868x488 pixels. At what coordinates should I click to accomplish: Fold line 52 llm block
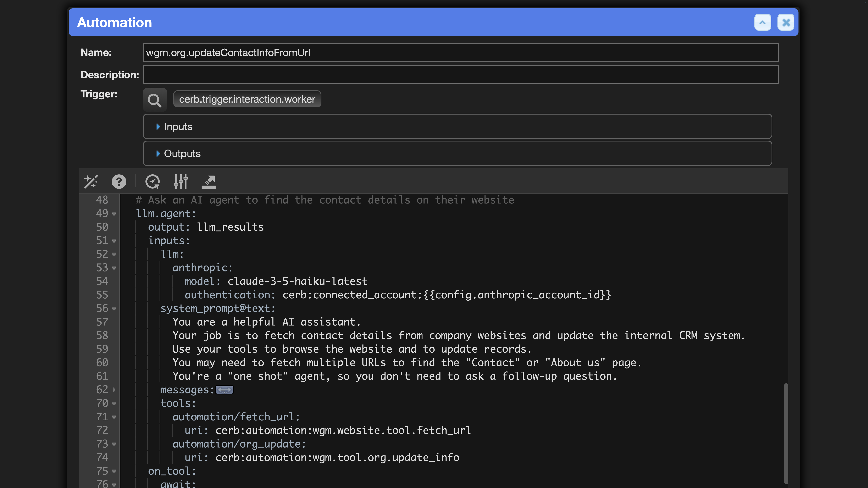[x=114, y=254]
